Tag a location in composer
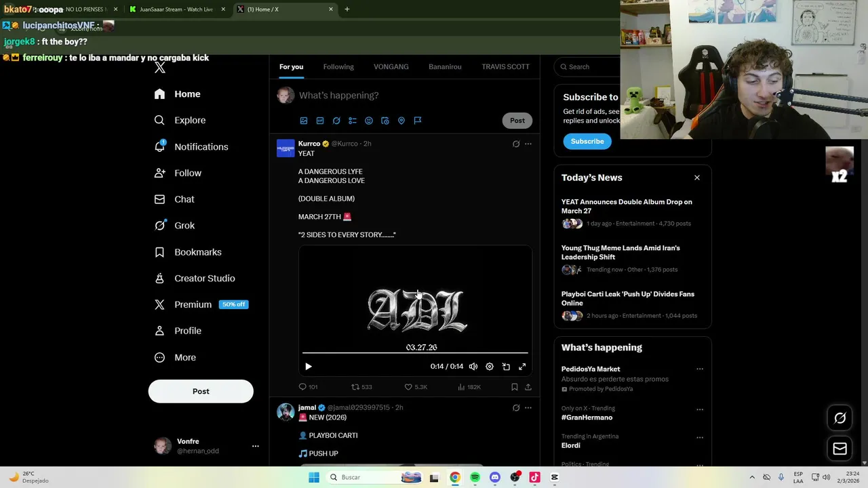868x488 pixels. click(x=401, y=121)
